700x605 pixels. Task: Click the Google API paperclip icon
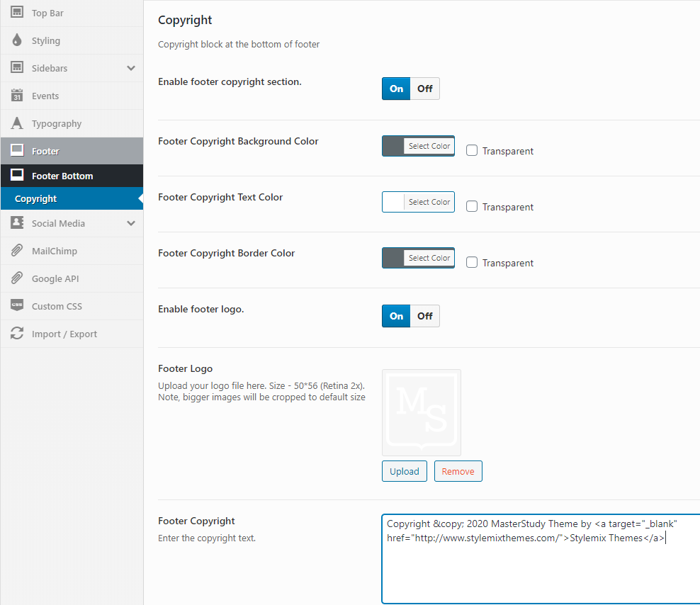(17, 278)
